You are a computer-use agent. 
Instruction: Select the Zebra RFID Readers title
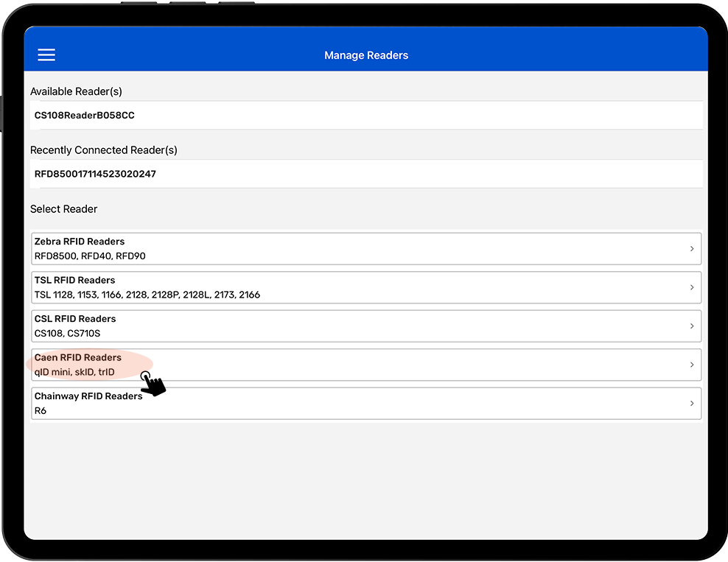(x=80, y=242)
